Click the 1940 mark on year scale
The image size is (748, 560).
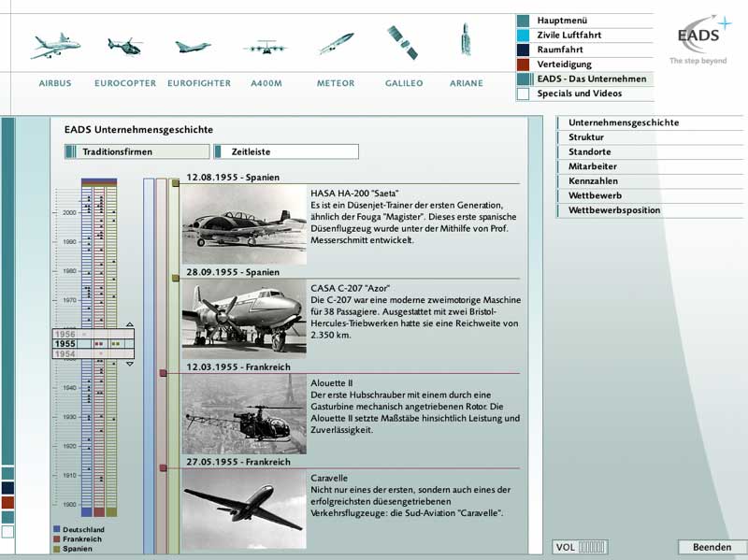click(69, 388)
